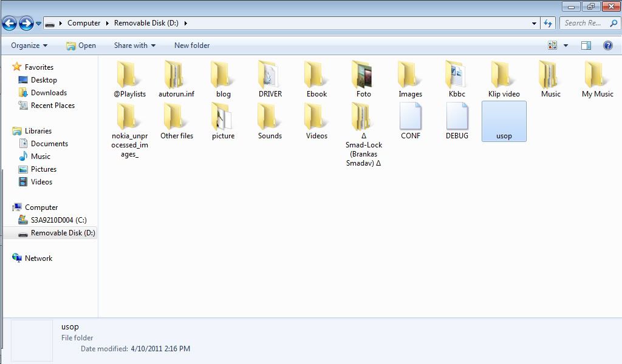This screenshot has width=622, height=364.
Task: Select the DRIVER folder icon
Action: pos(270,75)
